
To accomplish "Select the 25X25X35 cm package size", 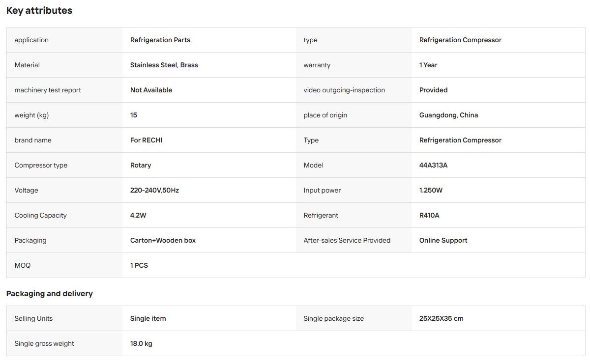I will (x=441, y=318).
